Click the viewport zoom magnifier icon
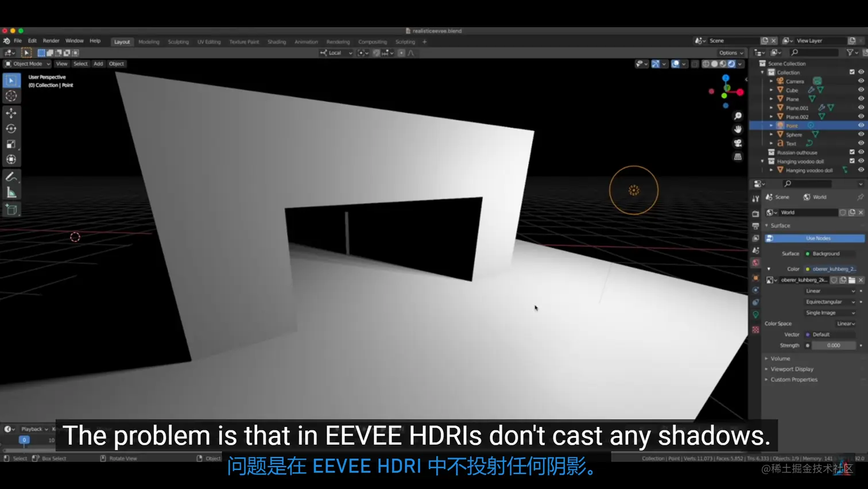The image size is (868, 489). click(738, 116)
